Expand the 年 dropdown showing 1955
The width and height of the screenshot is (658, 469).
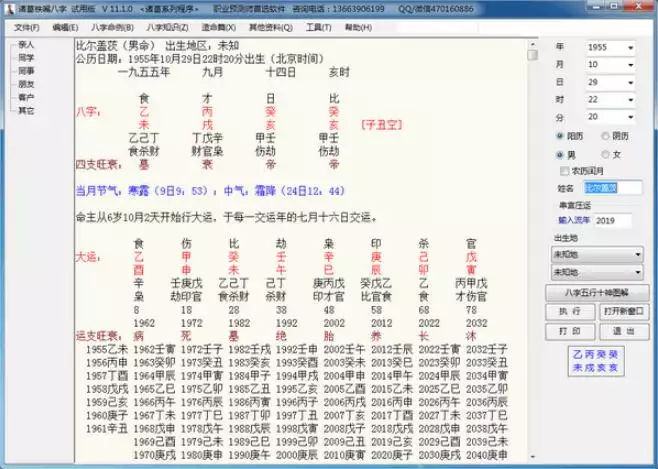(630, 48)
